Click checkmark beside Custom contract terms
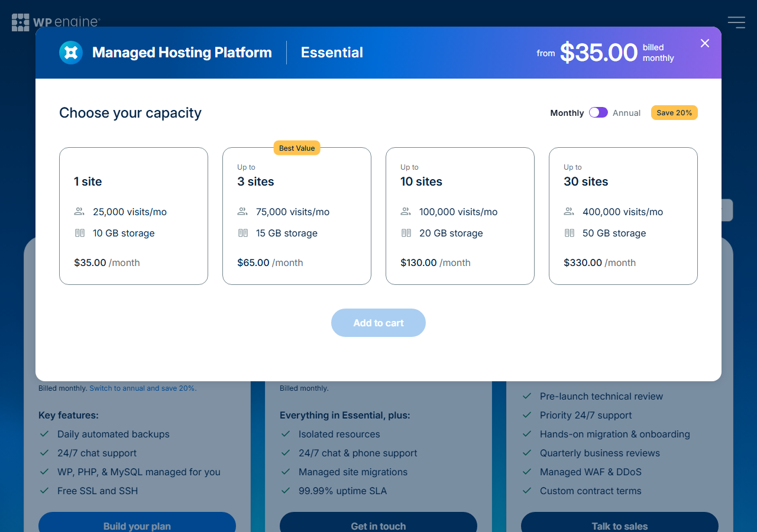 [x=526, y=491]
